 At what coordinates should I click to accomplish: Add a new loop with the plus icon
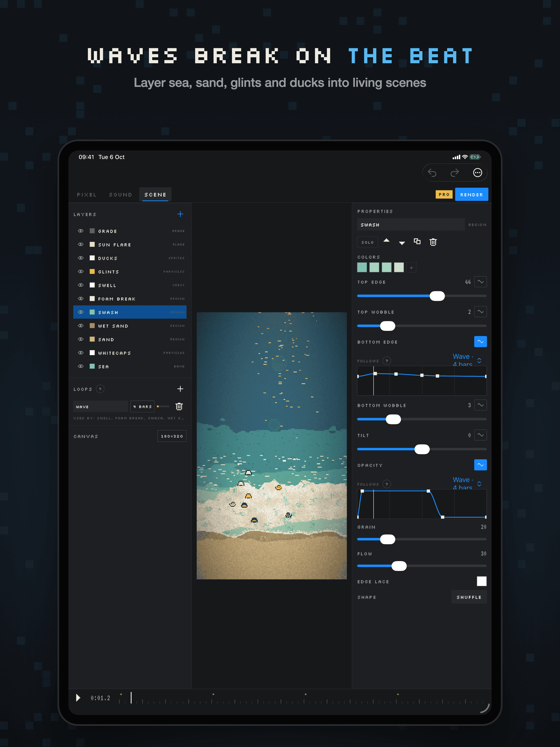click(180, 389)
